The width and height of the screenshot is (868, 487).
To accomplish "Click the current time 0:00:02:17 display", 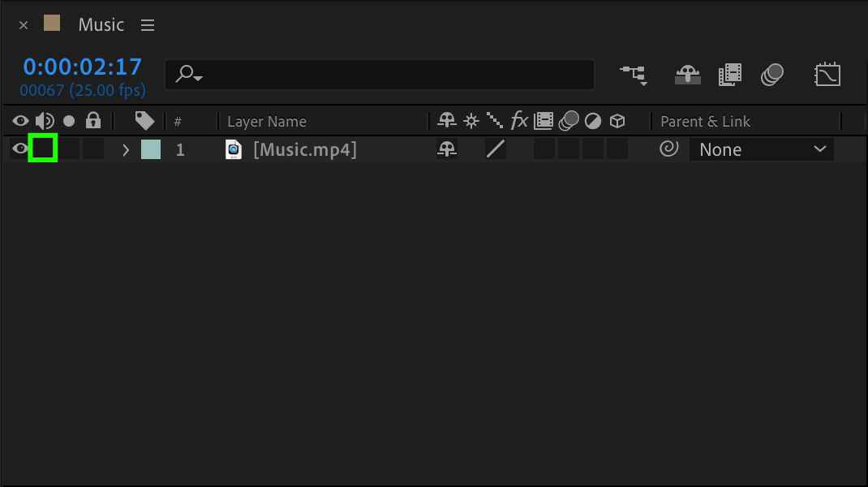I will click(x=82, y=67).
